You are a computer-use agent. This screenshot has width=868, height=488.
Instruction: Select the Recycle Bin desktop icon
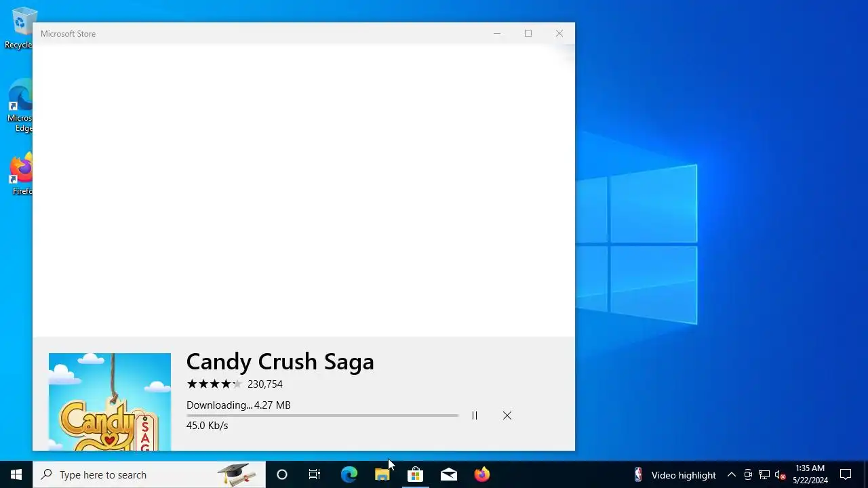20,28
